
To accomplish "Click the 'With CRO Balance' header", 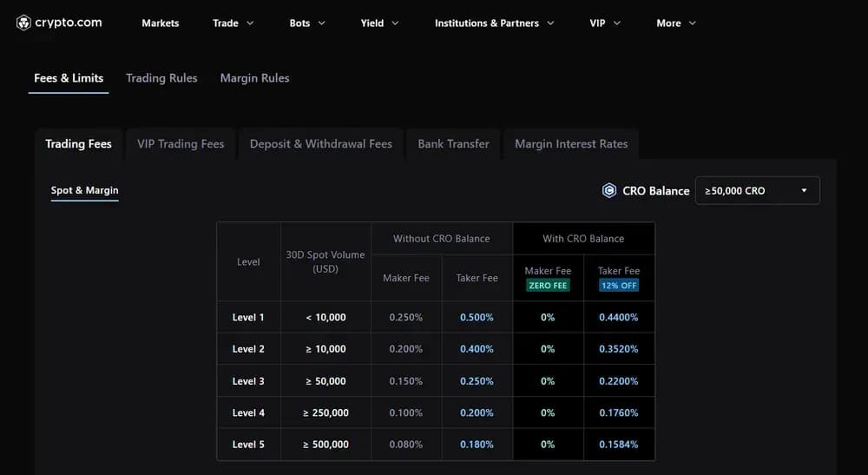I will 583,239.
